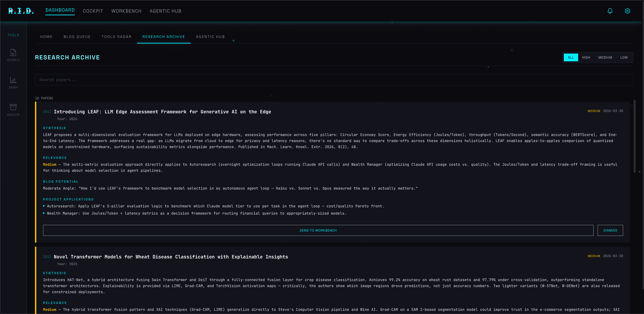
Task: Switch to Blog Queue sub-tab
Action: [x=77, y=37]
